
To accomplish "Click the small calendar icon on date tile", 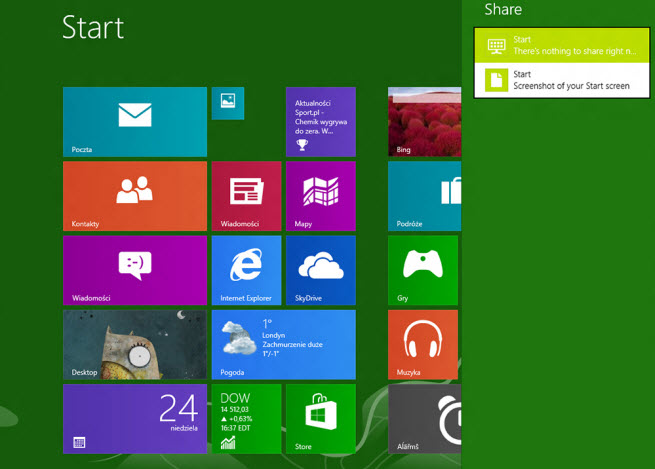I will coord(79,442).
